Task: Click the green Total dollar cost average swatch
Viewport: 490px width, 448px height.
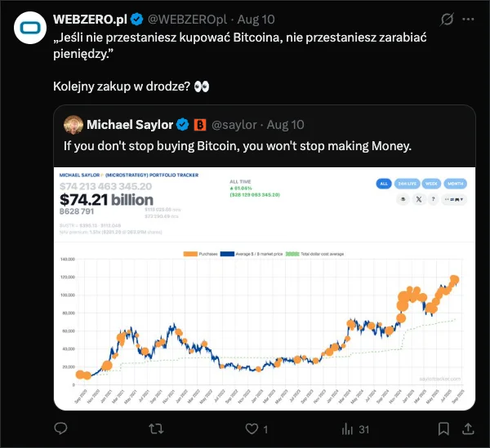Action: point(296,255)
